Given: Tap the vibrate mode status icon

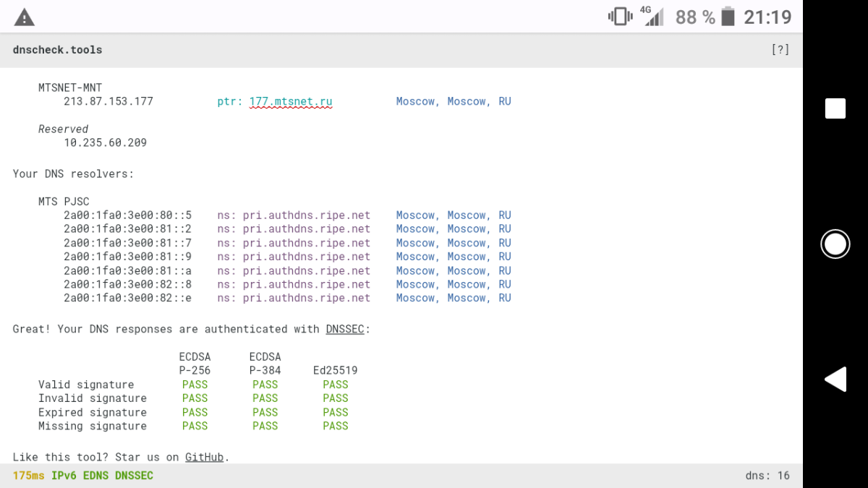Looking at the screenshot, I should pyautogui.click(x=620, y=17).
